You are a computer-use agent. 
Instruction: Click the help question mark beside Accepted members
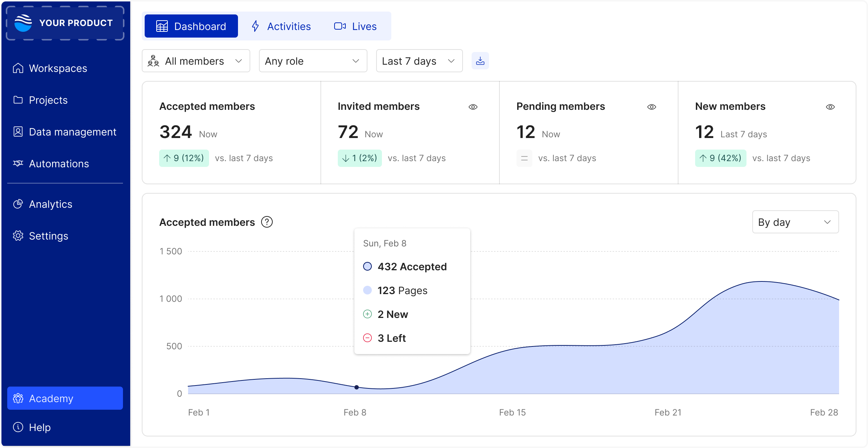[267, 222]
